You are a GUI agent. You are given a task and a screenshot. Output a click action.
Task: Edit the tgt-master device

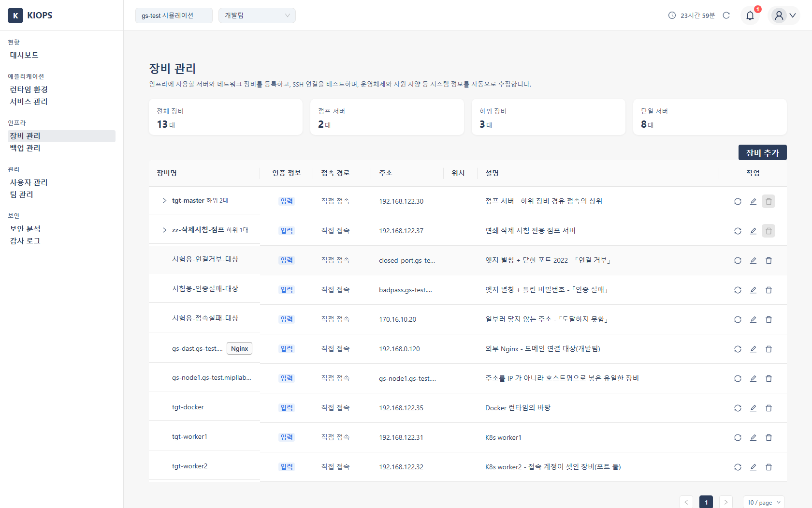point(753,201)
